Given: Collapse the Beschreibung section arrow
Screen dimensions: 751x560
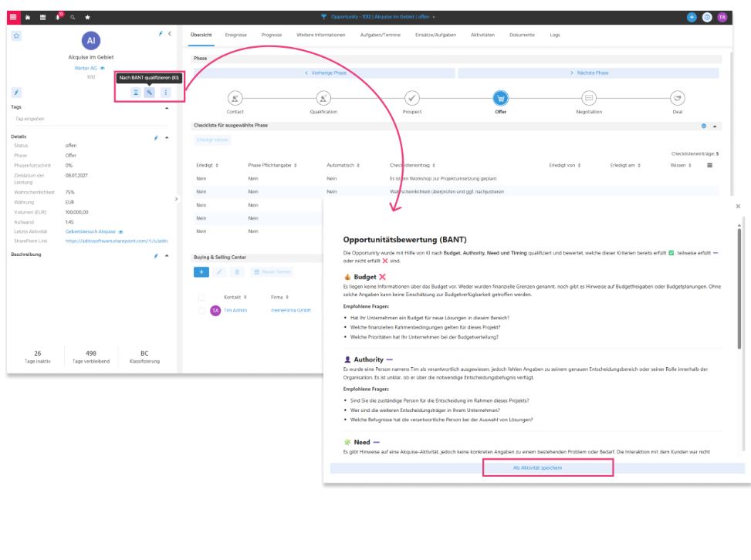Looking at the screenshot, I should coord(167,255).
